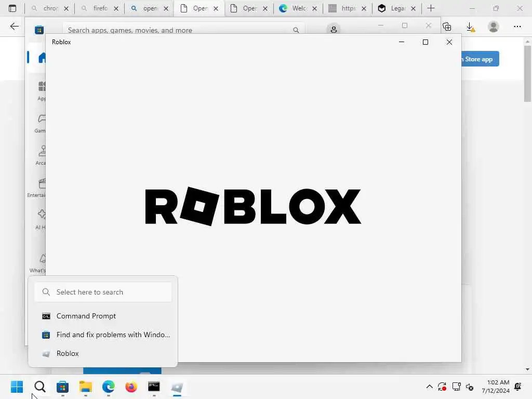Click the Store search magnifier icon
The image size is (532, 399).
tap(296, 30)
